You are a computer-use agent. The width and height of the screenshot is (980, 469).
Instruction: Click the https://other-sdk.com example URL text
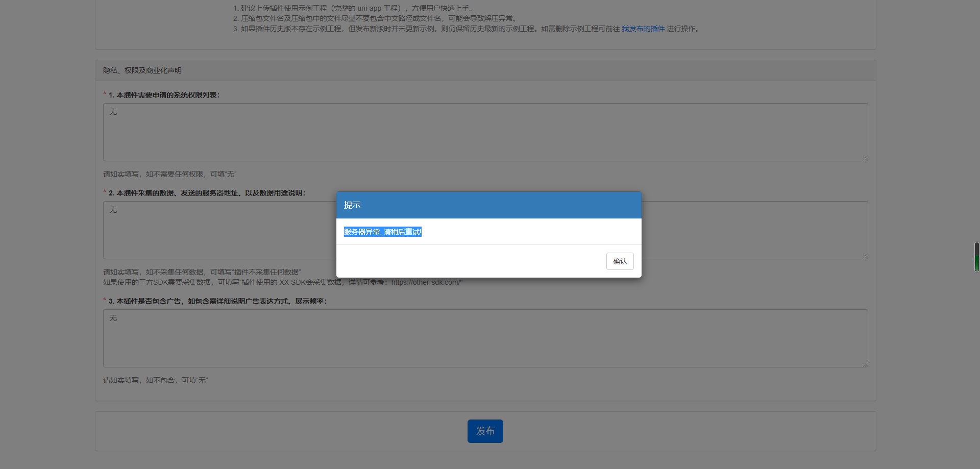(x=426, y=282)
